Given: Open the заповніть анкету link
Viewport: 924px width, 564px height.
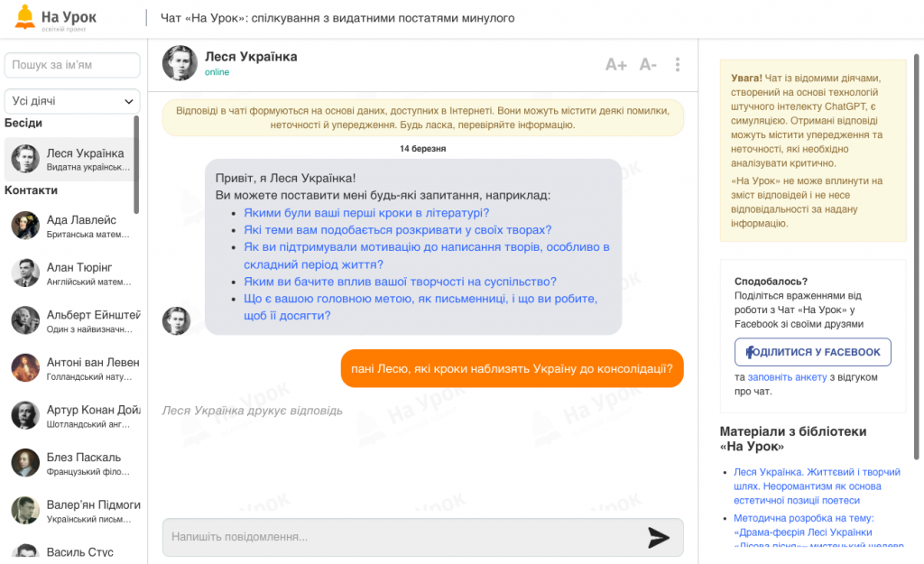Looking at the screenshot, I should point(787,377).
